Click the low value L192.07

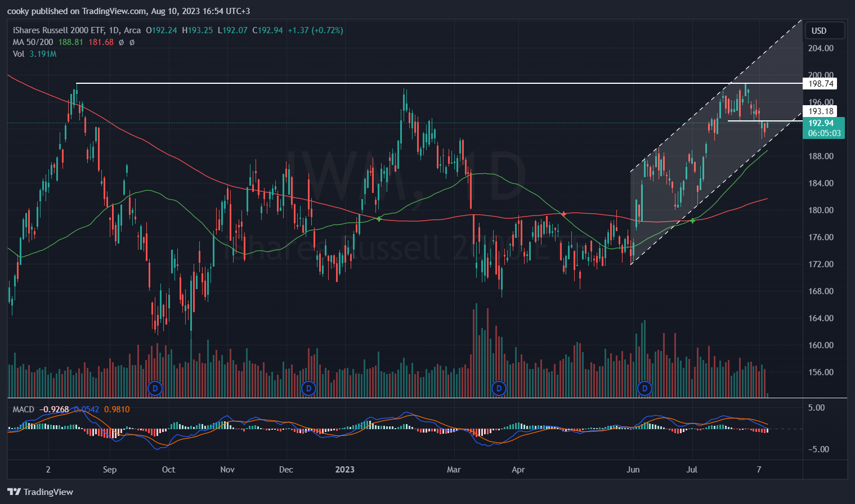click(x=232, y=30)
